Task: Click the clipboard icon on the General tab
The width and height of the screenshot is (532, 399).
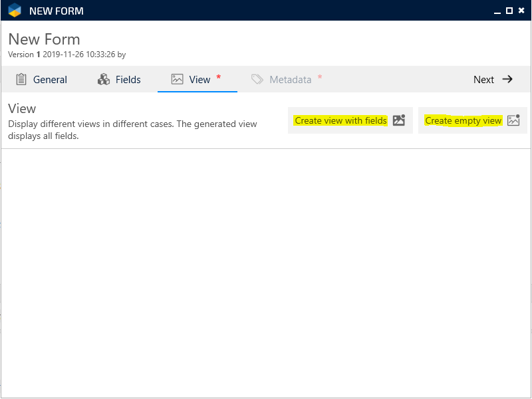Action: point(21,79)
